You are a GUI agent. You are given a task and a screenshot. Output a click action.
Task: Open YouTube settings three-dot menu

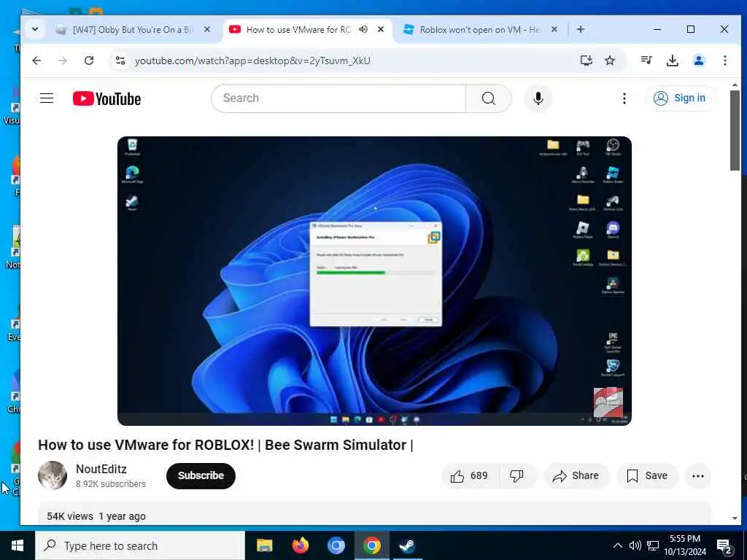(624, 98)
